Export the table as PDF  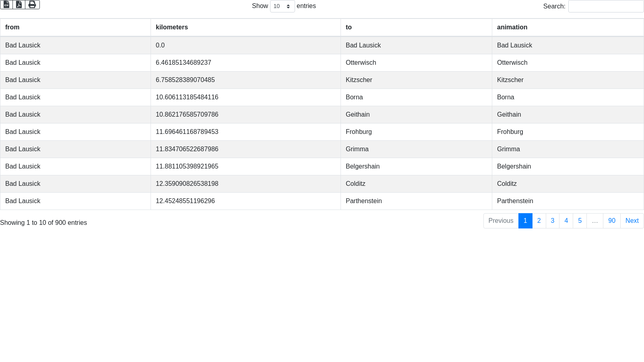click(19, 4)
